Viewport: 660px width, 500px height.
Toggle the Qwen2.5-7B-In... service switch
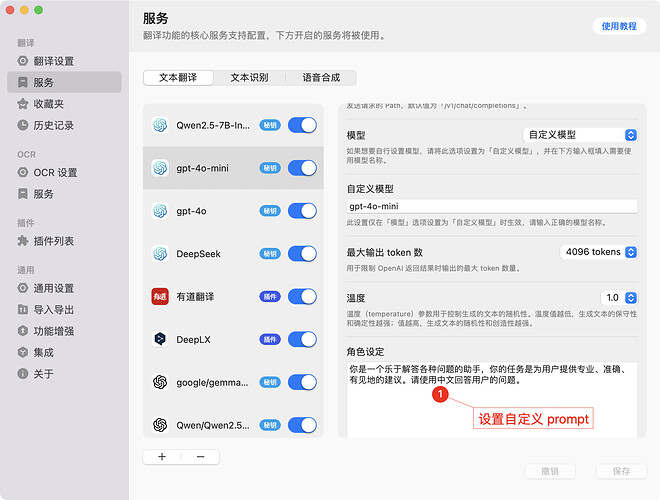tap(302, 125)
